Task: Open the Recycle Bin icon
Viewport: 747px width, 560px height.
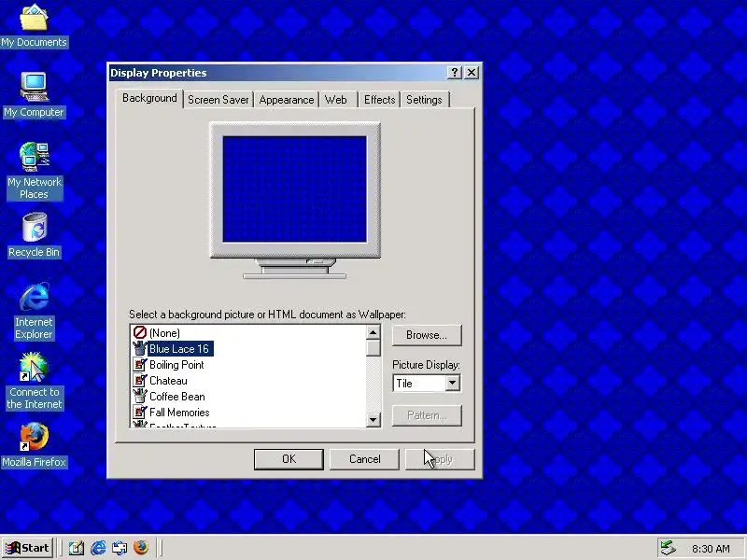Action: [34, 236]
